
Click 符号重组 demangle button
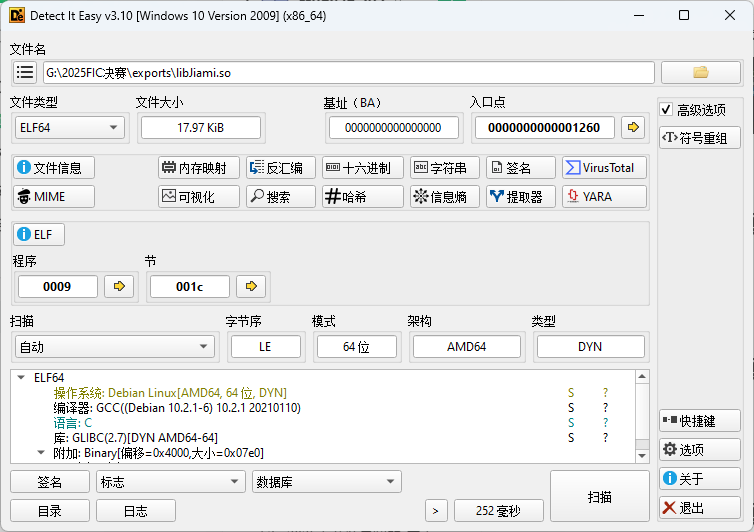point(700,138)
